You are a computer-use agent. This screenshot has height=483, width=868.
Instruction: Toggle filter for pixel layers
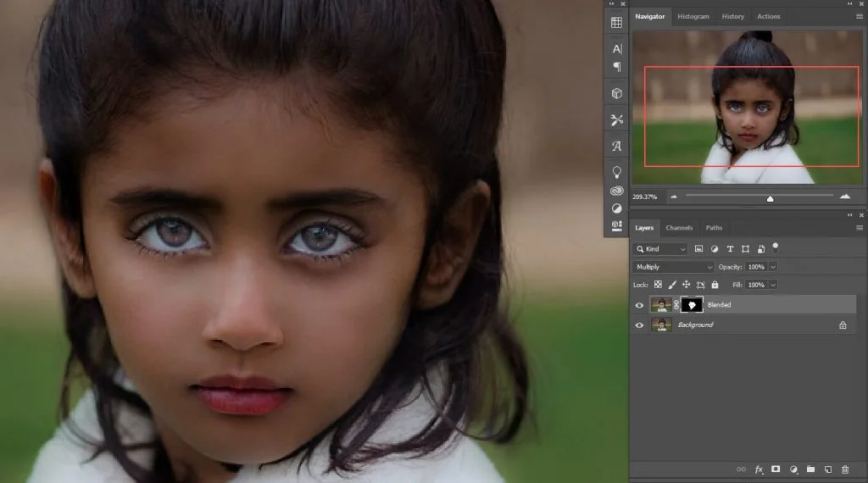(698, 249)
